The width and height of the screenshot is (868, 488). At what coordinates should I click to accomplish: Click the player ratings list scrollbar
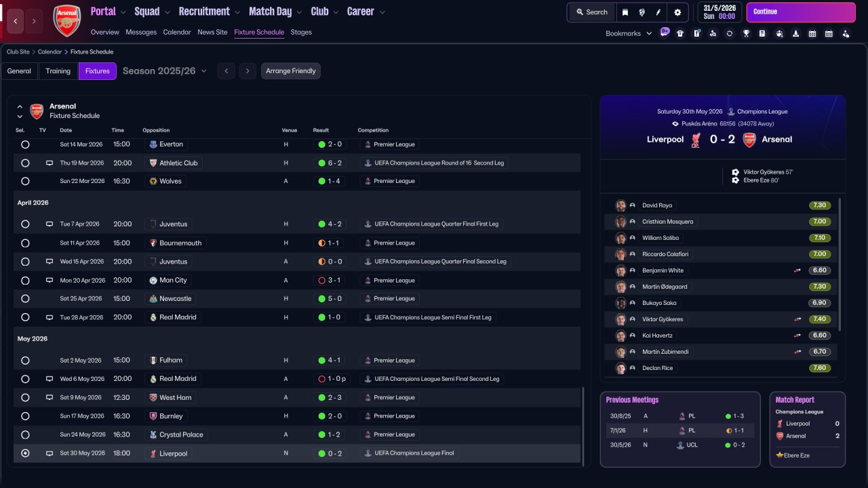click(840, 264)
